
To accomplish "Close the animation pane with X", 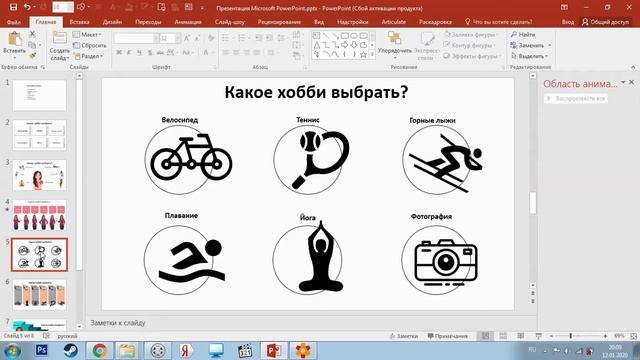I will coord(631,82).
